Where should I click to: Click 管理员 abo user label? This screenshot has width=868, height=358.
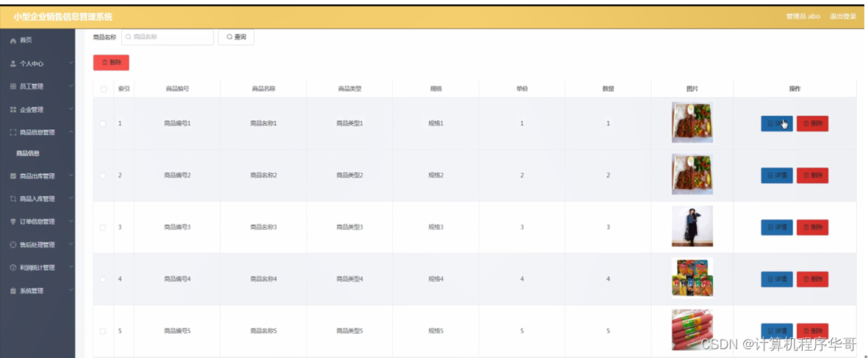click(x=803, y=17)
